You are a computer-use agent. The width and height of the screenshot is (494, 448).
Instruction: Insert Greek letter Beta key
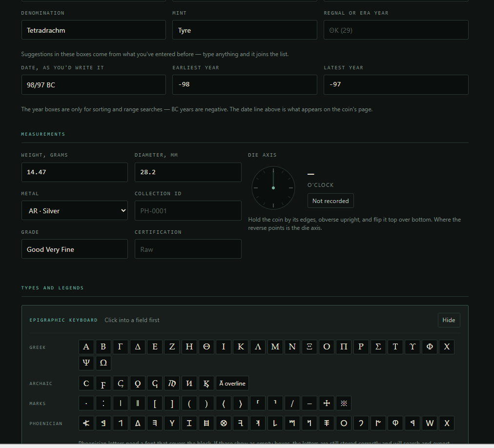(x=103, y=347)
